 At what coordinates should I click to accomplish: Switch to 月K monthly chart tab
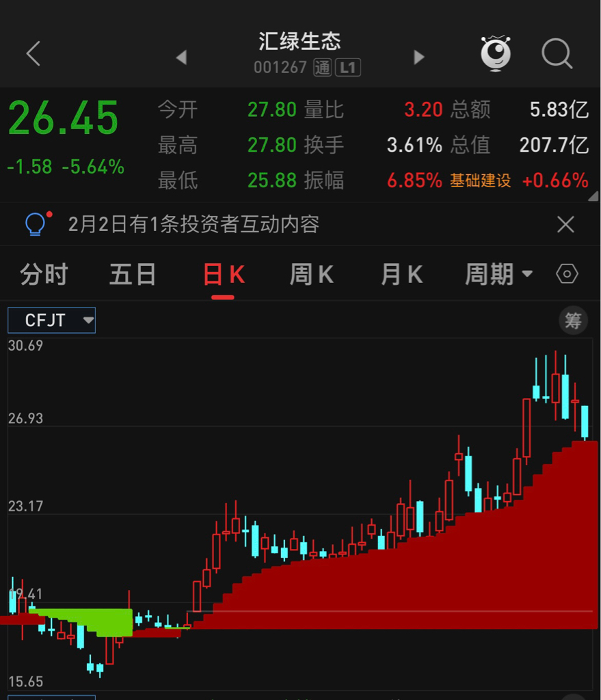(402, 273)
